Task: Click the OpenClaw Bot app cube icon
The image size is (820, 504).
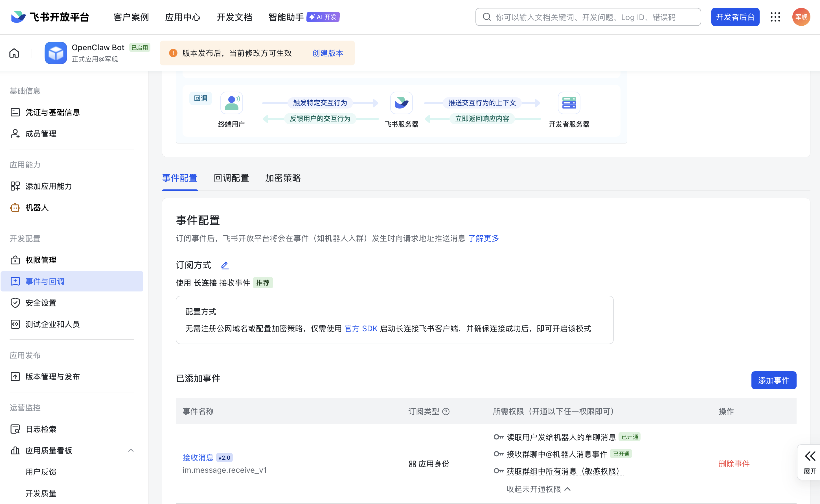Action: [x=56, y=53]
